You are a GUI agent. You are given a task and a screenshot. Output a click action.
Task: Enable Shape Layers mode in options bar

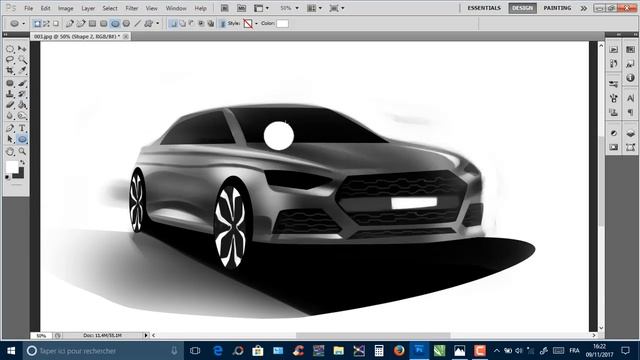(37, 24)
